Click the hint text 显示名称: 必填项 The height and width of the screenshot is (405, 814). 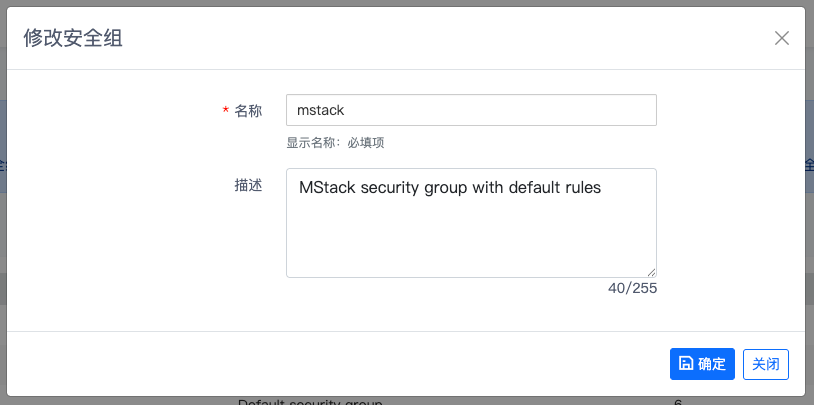click(335, 143)
